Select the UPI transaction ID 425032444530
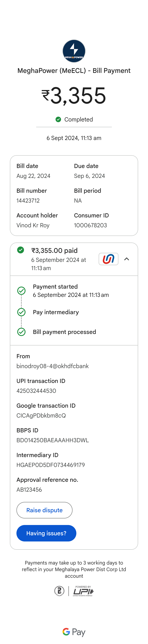Screen dimensions: 148x644 coord(36,391)
